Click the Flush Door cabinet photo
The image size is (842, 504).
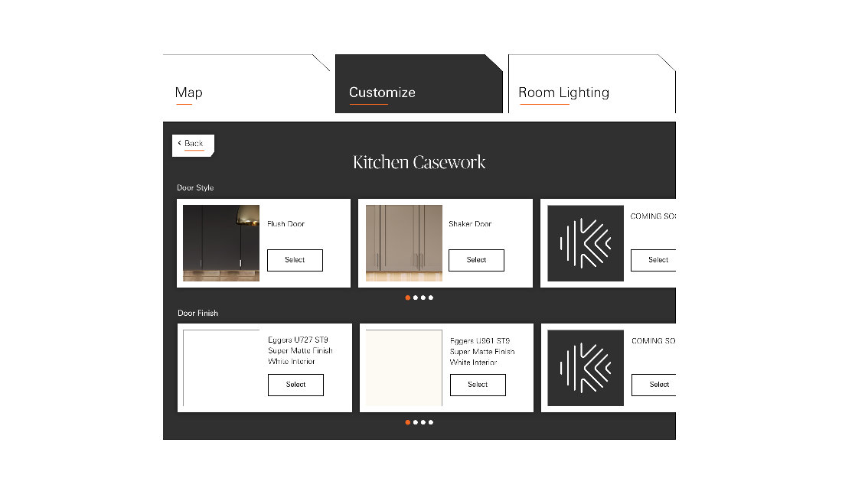[221, 243]
